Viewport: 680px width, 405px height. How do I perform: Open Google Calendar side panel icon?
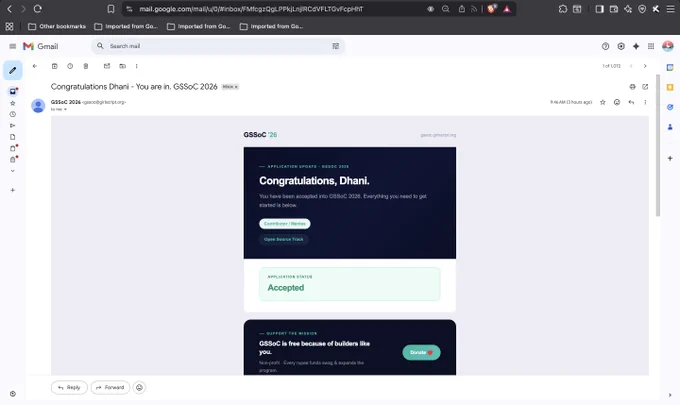(x=670, y=68)
